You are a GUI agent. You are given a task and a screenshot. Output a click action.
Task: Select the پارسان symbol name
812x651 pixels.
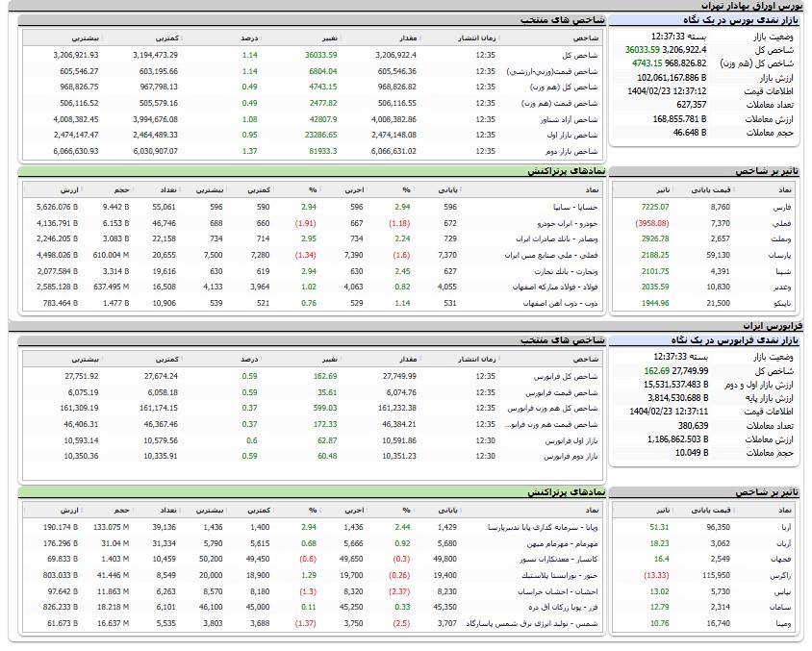point(780,255)
